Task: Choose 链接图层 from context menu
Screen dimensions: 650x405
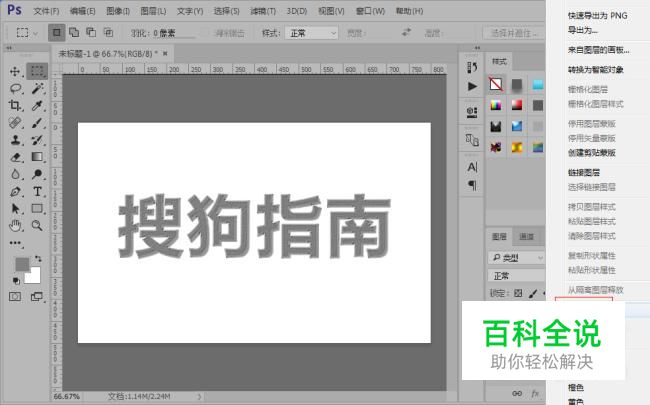Action: coord(584,172)
